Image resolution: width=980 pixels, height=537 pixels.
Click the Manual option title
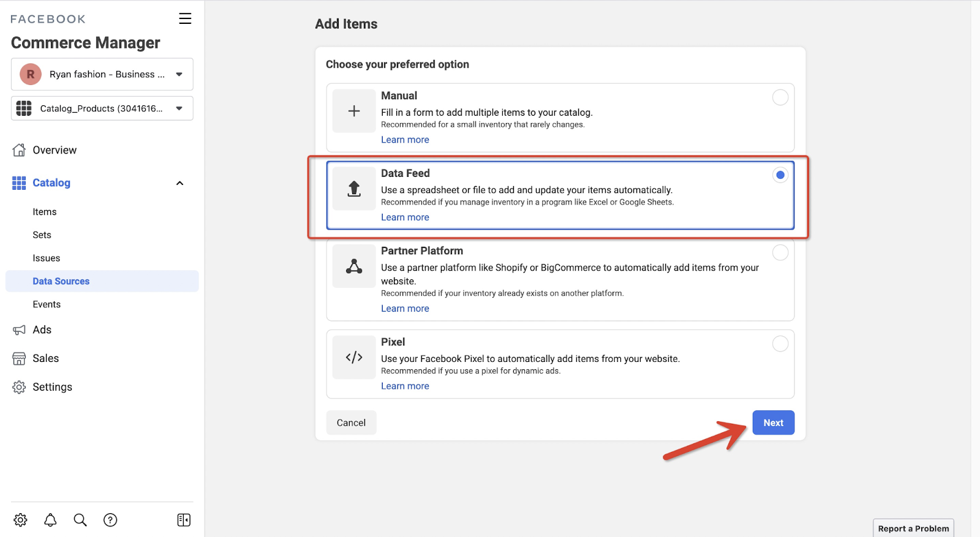pyautogui.click(x=399, y=96)
